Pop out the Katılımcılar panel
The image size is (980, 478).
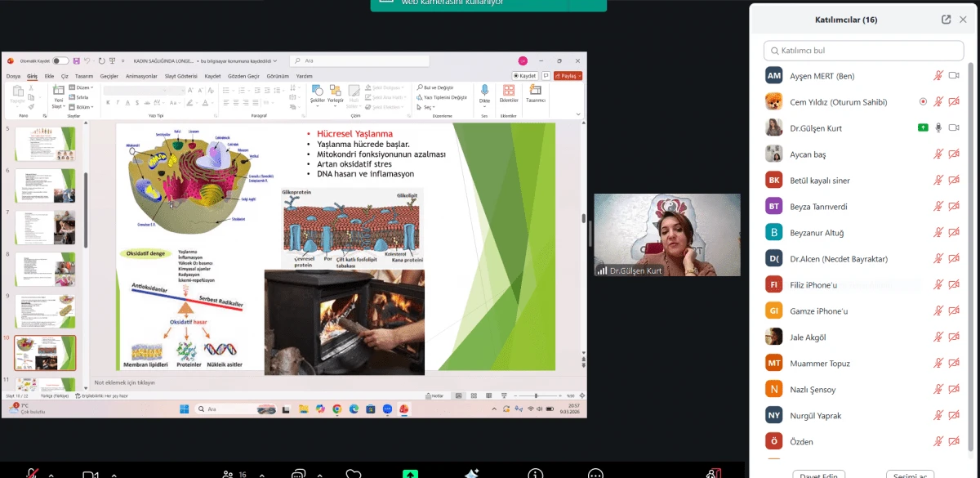[x=946, y=20]
